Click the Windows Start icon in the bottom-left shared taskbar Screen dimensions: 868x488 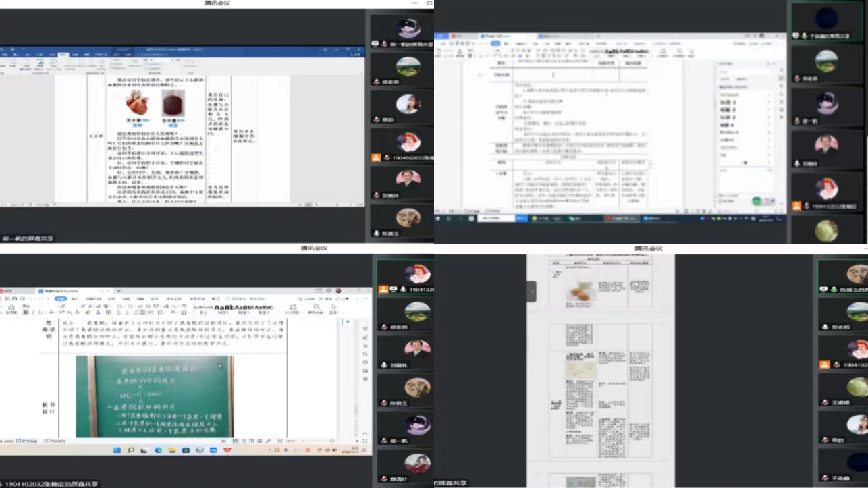115,450
